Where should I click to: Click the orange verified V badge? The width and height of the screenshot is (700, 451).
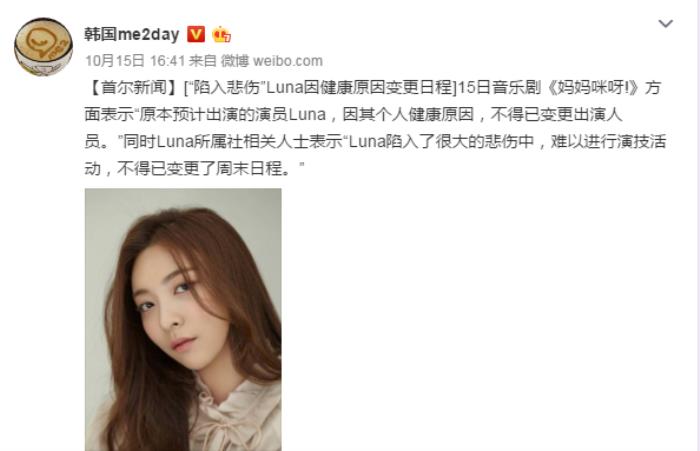coord(196,34)
